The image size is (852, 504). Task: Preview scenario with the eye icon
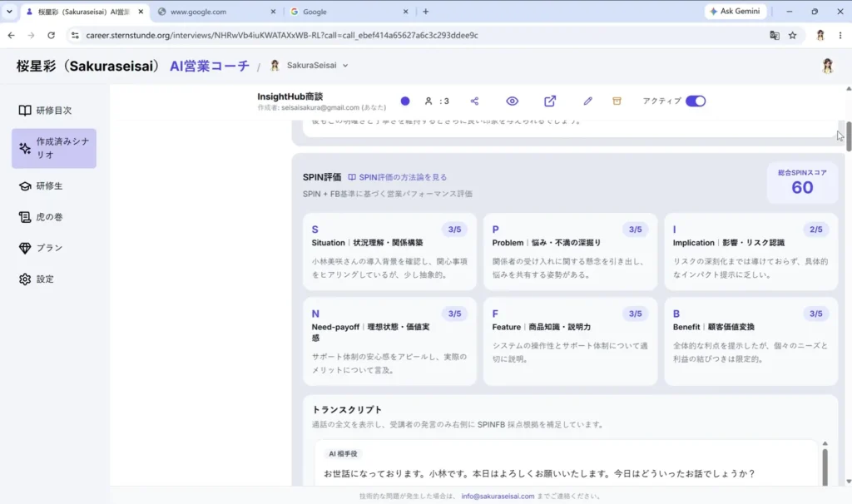coord(512,101)
